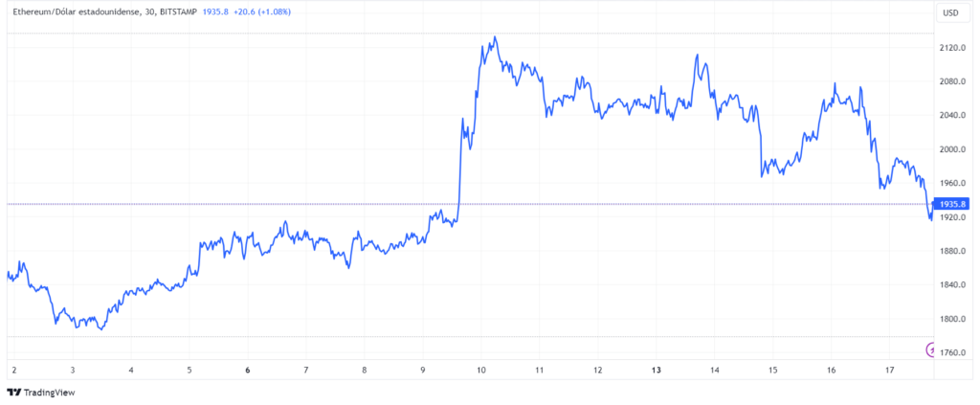Select the current price tag 1935.8 on axis
The width and height of the screenshot is (980, 405).
pyautogui.click(x=954, y=204)
